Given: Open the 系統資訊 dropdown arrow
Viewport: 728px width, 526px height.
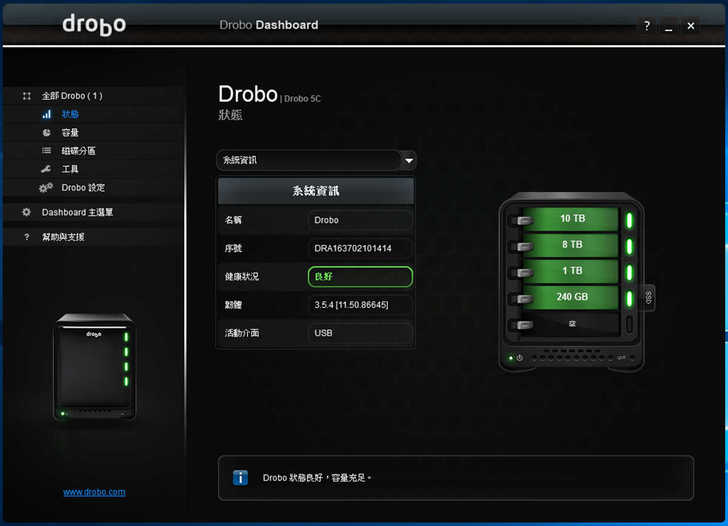Looking at the screenshot, I should pyautogui.click(x=409, y=161).
